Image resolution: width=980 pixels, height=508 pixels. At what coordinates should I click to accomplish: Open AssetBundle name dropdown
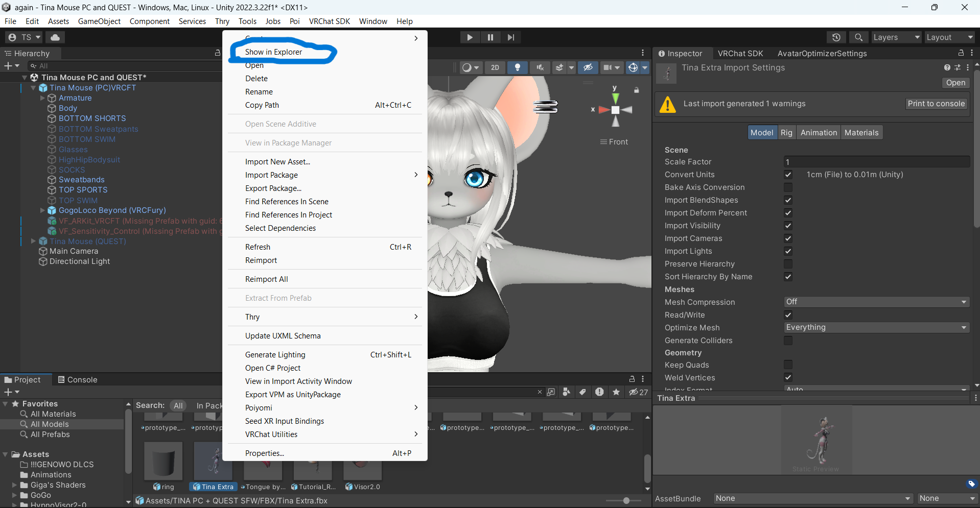coord(812,498)
